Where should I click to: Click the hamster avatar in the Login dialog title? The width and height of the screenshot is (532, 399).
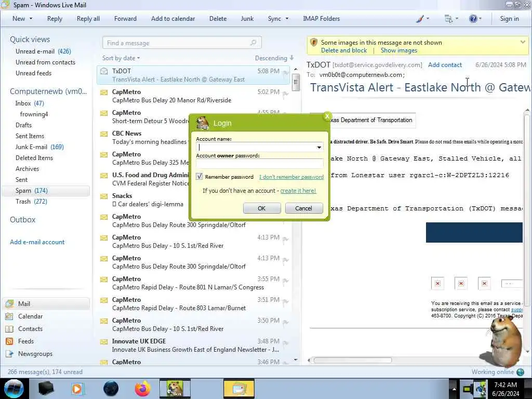pyautogui.click(x=203, y=123)
